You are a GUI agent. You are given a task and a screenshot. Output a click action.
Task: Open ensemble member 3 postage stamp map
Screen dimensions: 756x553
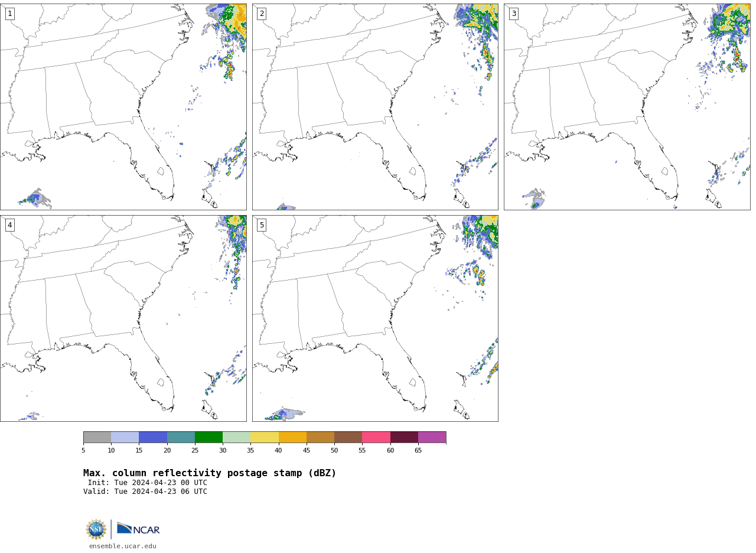(x=627, y=107)
